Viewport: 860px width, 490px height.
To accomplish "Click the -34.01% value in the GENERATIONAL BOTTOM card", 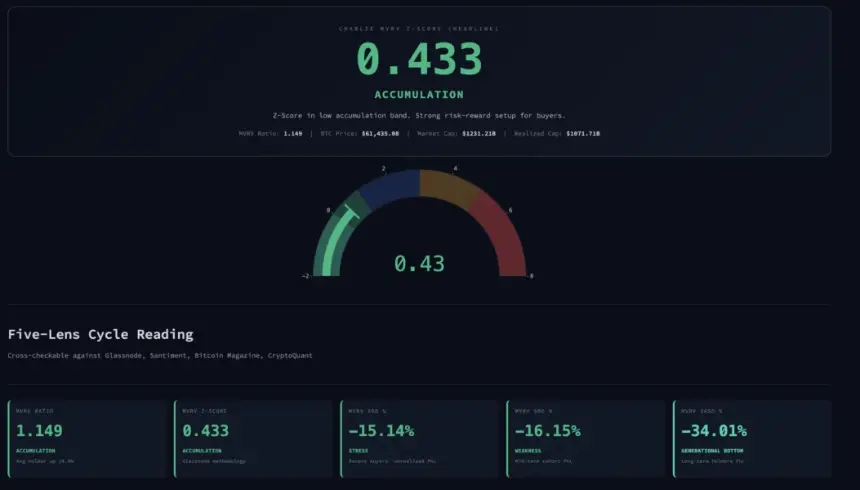I will (x=714, y=431).
